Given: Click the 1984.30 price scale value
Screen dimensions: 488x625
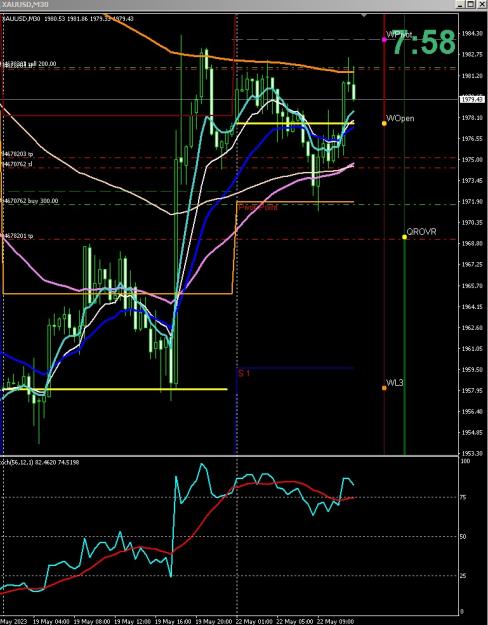Looking at the screenshot, I should pyautogui.click(x=470, y=33).
